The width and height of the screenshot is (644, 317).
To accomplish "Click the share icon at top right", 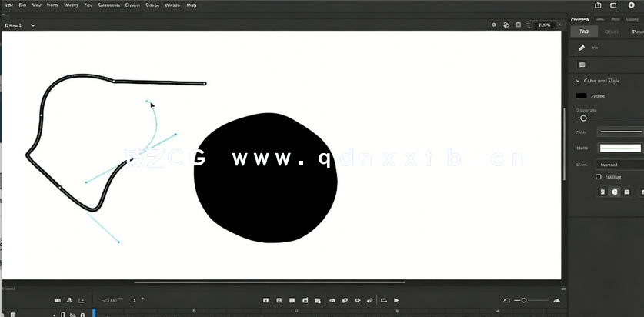I will coord(599,5).
